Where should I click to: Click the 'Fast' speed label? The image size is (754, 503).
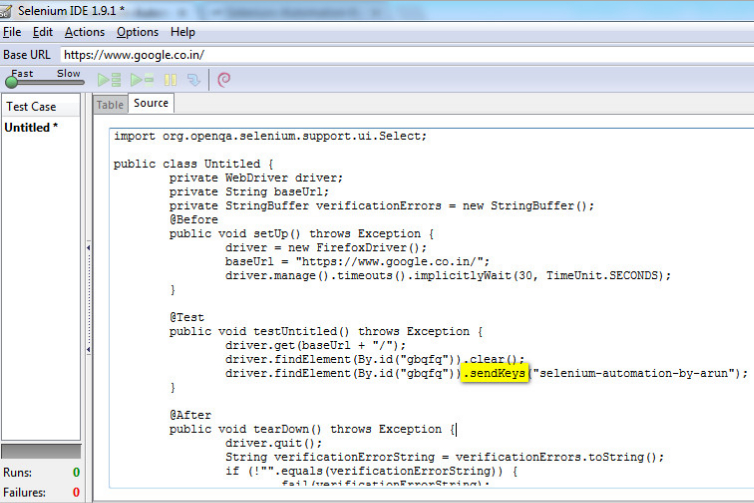[22, 74]
